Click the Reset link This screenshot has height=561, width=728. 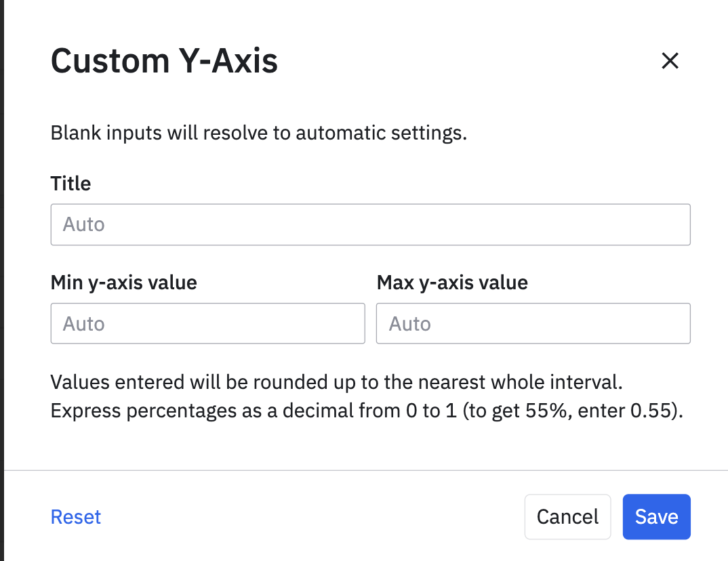76,517
